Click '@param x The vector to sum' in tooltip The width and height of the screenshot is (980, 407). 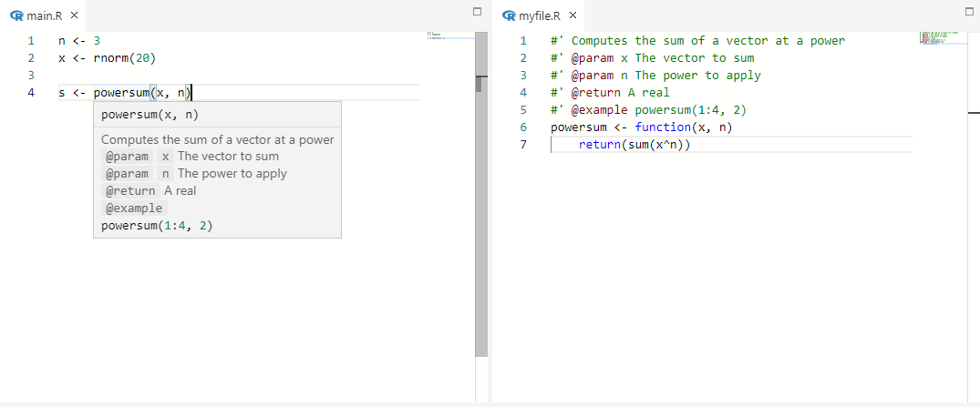pyautogui.click(x=190, y=156)
